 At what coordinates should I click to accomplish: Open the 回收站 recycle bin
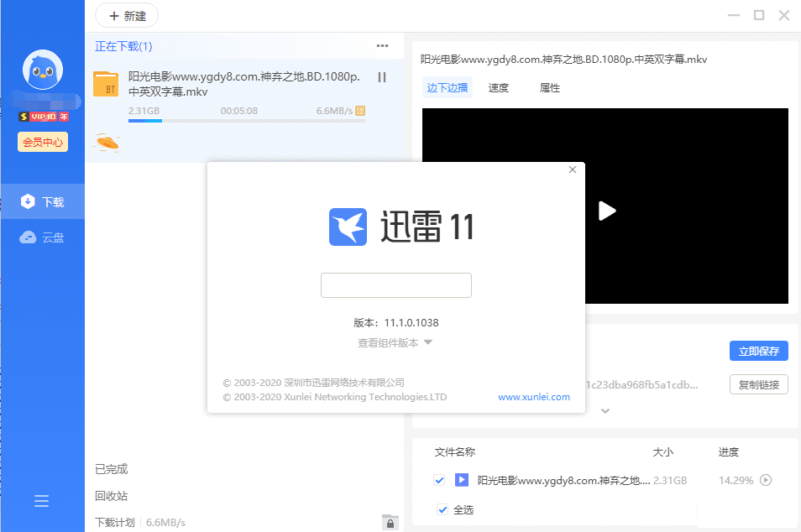[112, 496]
